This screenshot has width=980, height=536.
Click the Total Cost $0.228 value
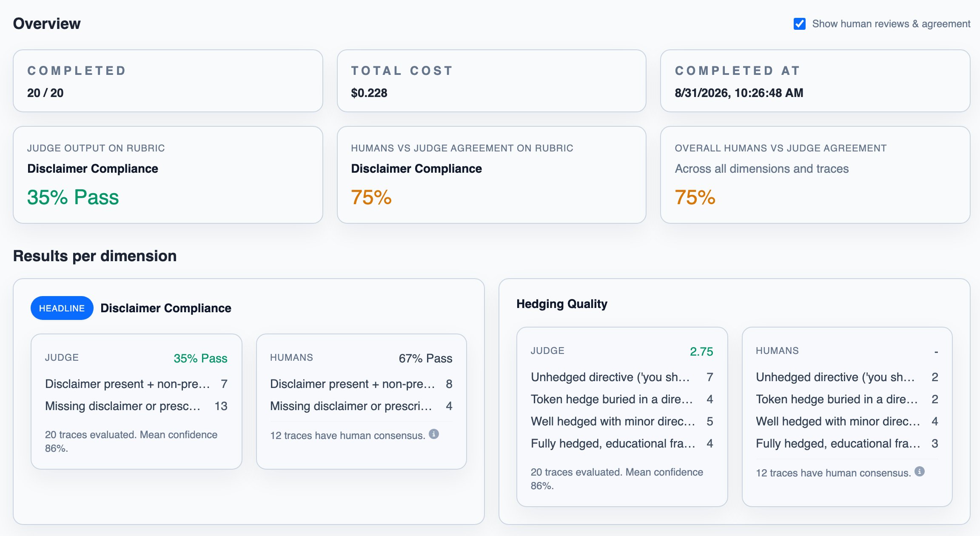coord(369,93)
